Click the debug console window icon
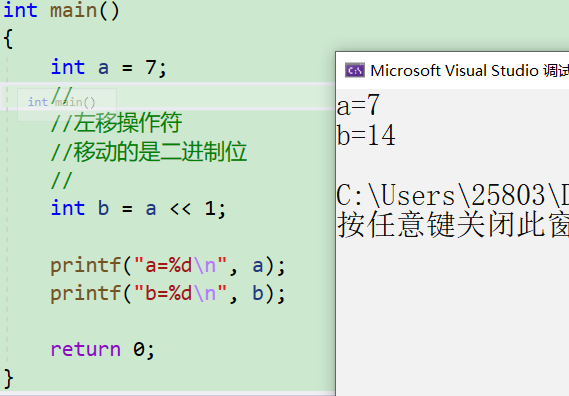Image resolution: width=569 pixels, height=396 pixels. (x=355, y=70)
